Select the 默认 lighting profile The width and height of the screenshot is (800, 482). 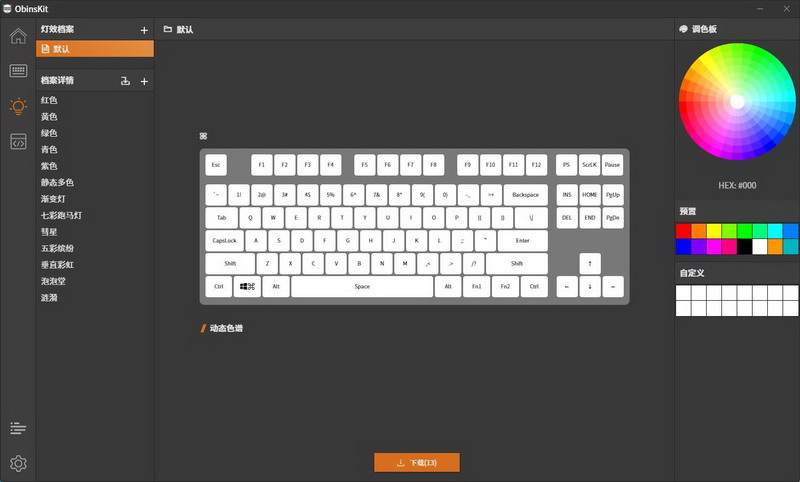(95, 49)
